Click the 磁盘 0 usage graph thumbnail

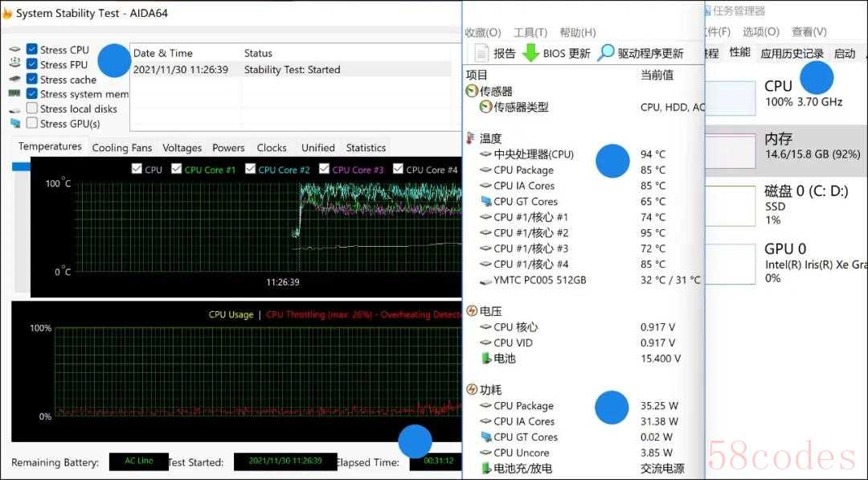[731, 206]
